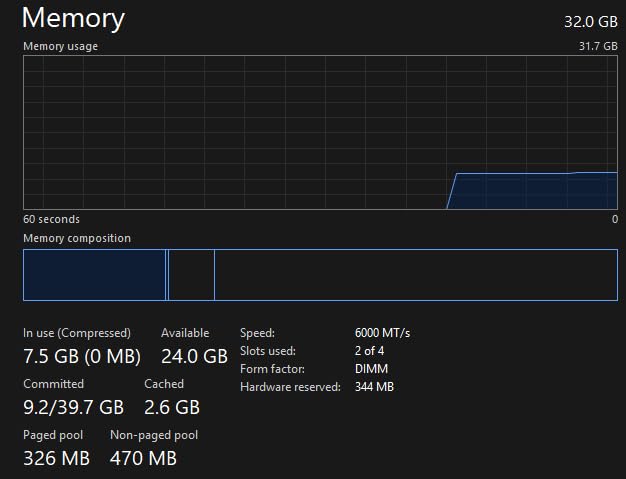Click the 24.0 GB Available value

[x=194, y=356]
